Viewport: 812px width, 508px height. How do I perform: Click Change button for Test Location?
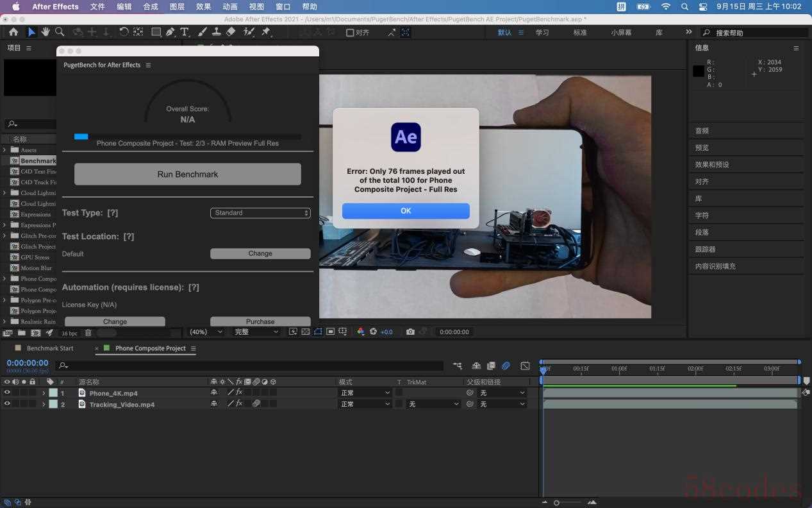260,253
